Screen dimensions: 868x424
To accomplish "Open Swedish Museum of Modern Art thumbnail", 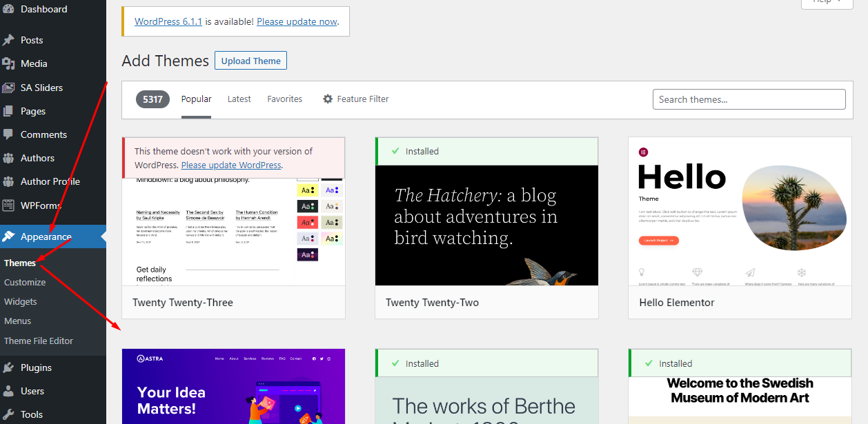I will point(740,401).
